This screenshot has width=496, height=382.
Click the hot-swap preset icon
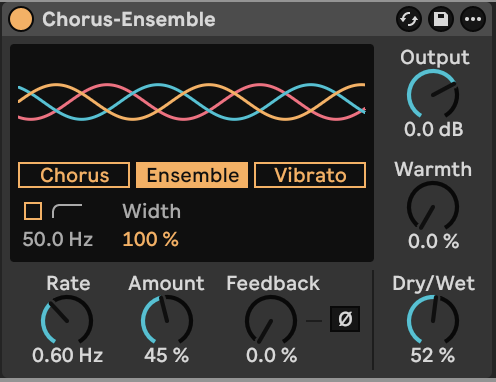(409, 19)
